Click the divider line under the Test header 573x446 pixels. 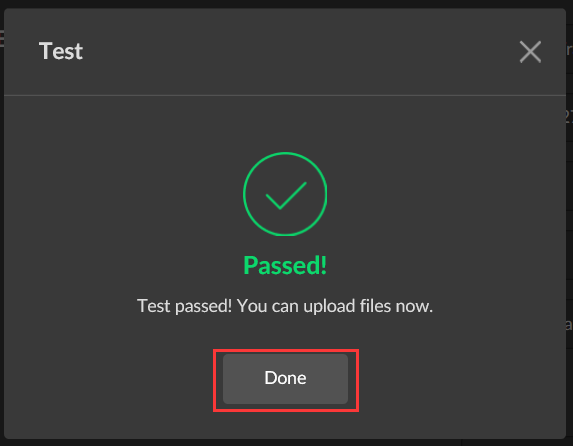click(x=285, y=95)
